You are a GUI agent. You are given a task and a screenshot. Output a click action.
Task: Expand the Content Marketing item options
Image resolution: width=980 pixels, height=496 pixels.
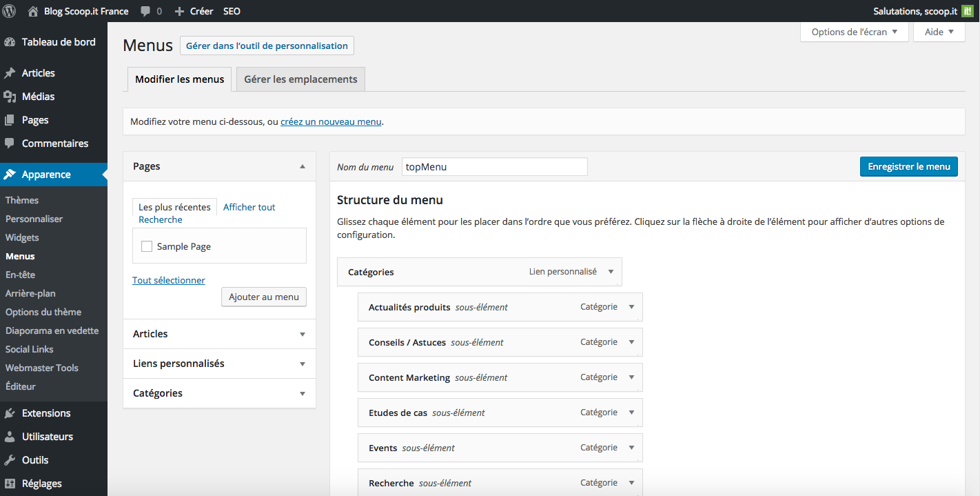pos(632,377)
